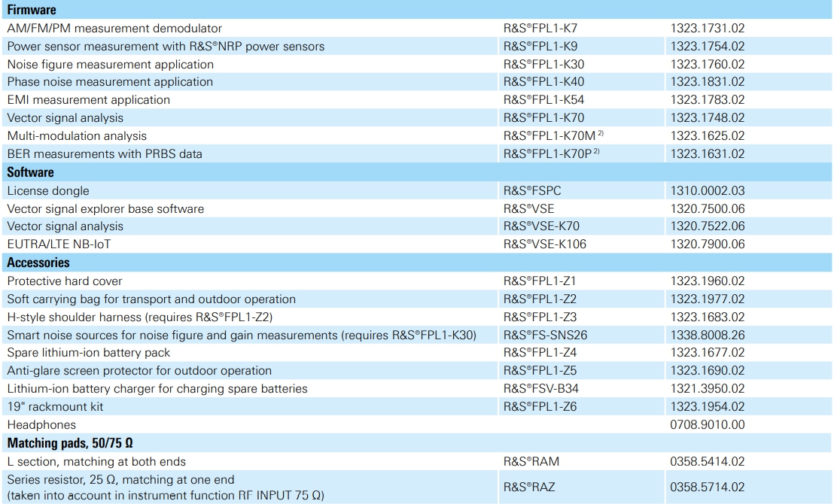Click order number 1323.1625.02
Image resolution: width=834 pixels, height=504 pixels.
(x=708, y=136)
